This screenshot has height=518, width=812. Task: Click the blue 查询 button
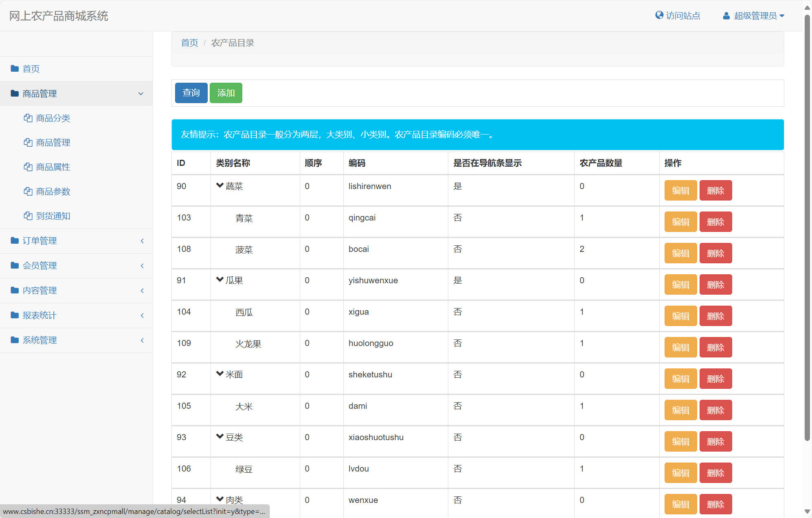191,93
